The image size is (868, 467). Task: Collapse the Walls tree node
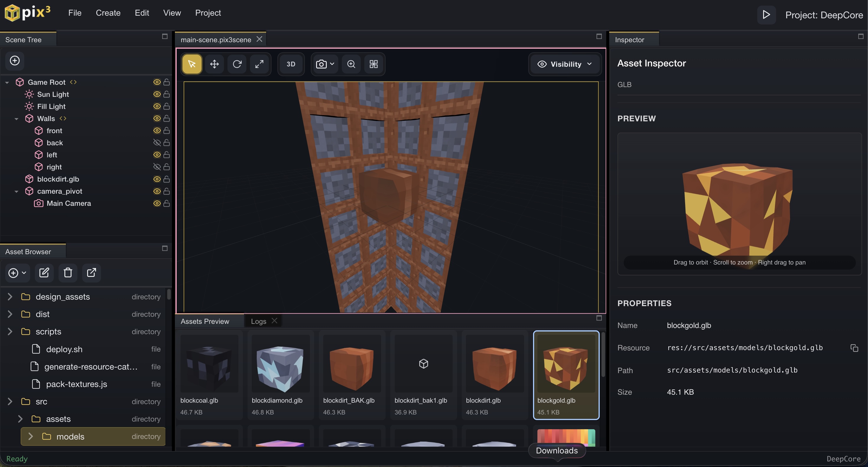[16, 118]
